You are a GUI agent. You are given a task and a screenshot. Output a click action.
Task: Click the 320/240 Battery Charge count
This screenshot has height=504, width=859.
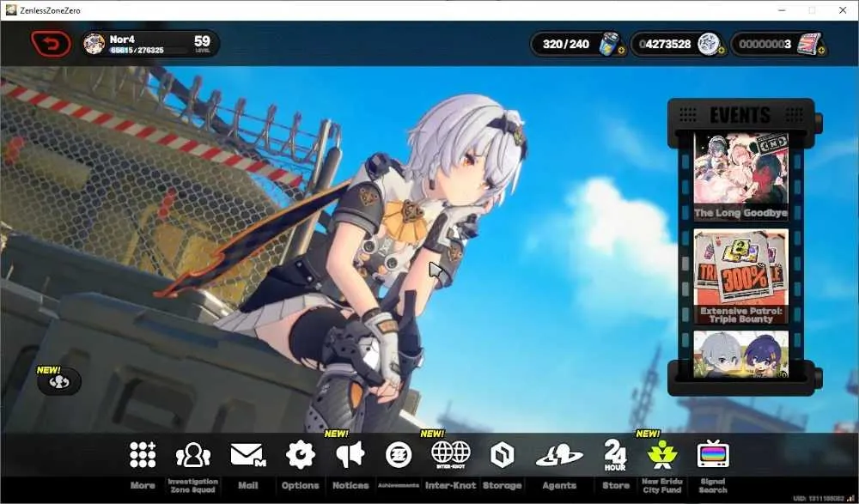tap(566, 44)
